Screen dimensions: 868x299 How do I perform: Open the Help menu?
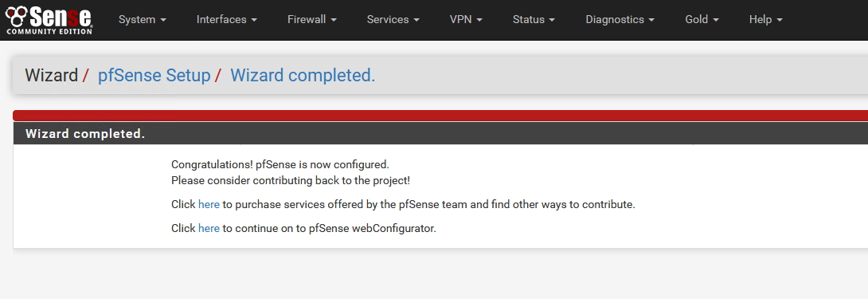pos(765,19)
